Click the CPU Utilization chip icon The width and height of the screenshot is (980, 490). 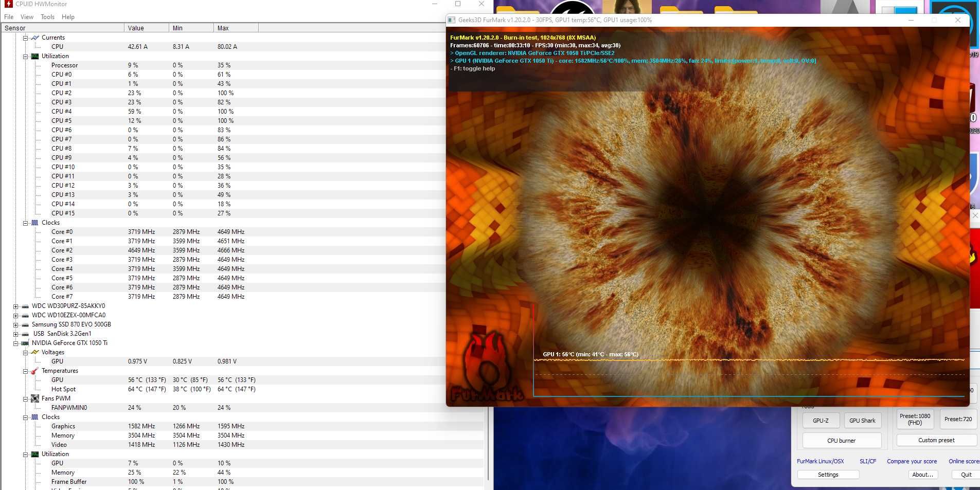35,56
